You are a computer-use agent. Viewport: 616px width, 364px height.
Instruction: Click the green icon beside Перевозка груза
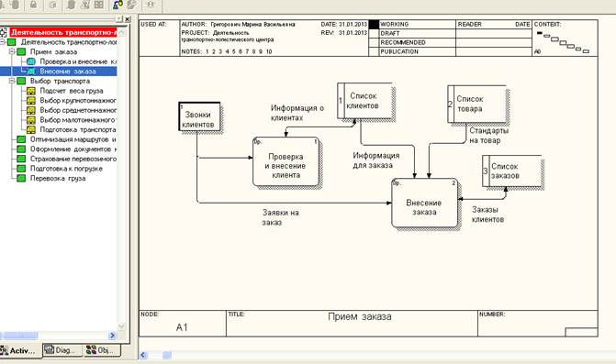[21, 178]
